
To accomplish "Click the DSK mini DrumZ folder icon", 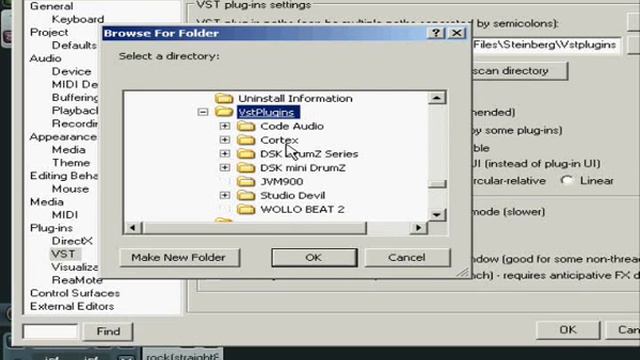I will [x=246, y=168].
